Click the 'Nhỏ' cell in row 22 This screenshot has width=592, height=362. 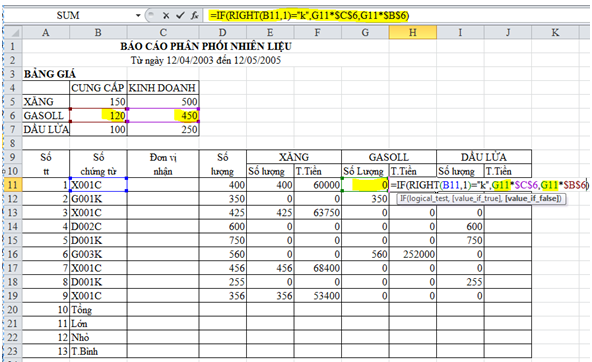98,337
